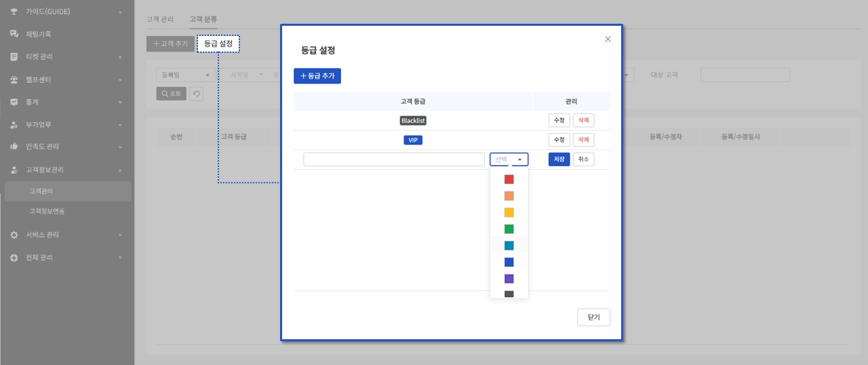Expand the 가이드(GUIDE) sidebar menu
868x365 pixels.
[x=120, y=12]
